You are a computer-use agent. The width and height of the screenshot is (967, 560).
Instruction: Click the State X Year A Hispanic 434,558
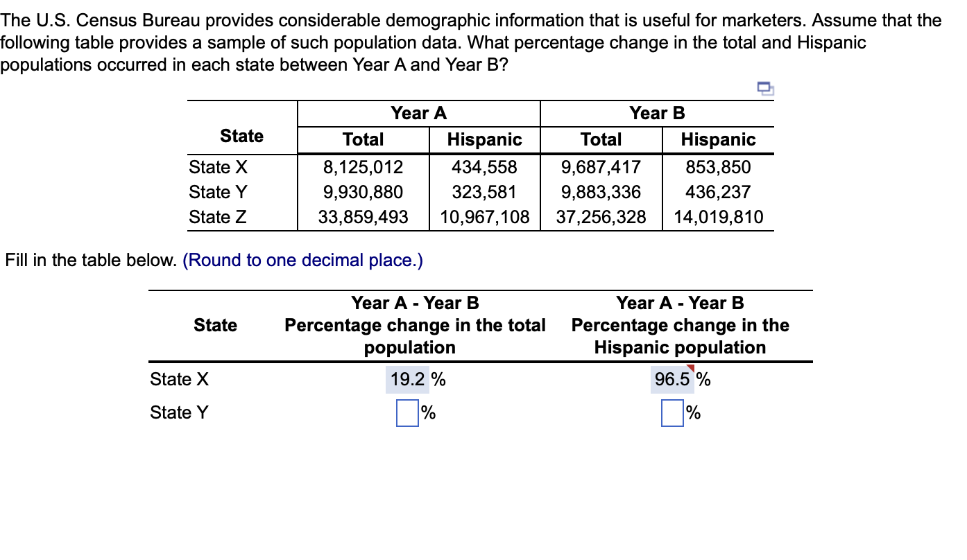484,167
